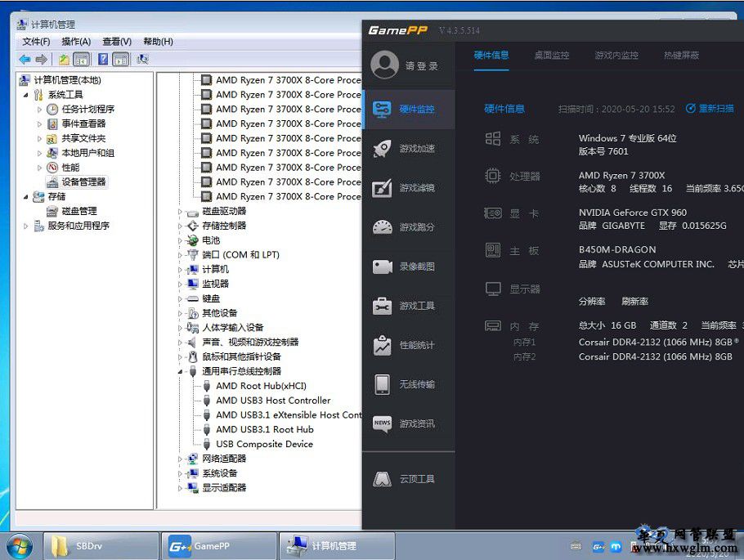Select the AMD Root Hub(xHCI) device
744x560 pixels.
click(x=261, y=386)
